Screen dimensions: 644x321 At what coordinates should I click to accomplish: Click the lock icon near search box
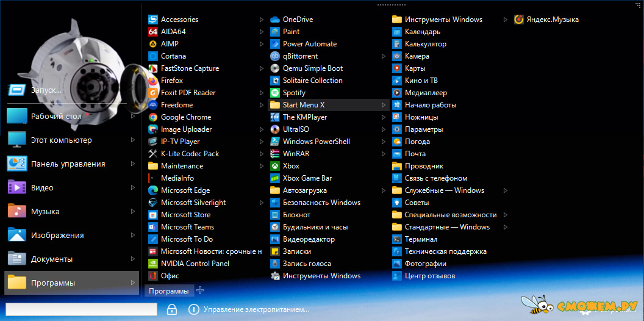pos(172,309)
